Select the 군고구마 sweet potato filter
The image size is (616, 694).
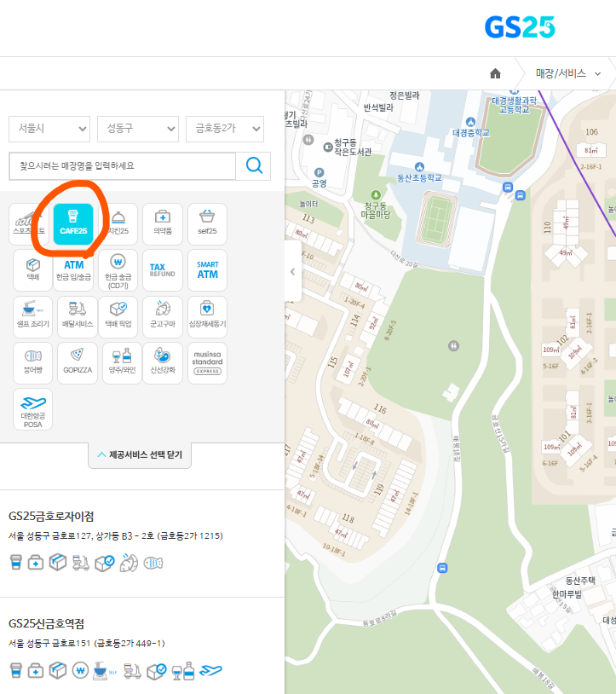pos(162,317)
